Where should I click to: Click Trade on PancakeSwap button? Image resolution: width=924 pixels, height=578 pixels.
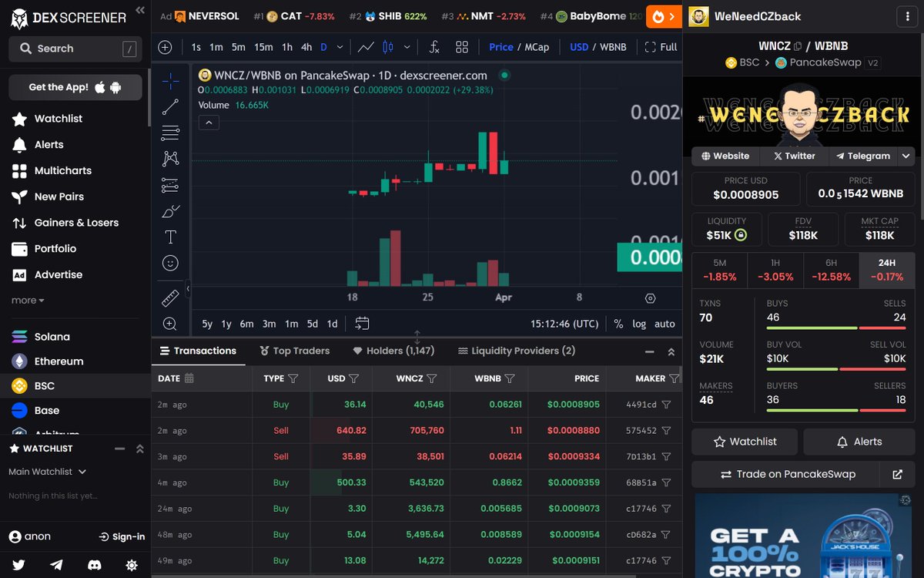[785, 474]
